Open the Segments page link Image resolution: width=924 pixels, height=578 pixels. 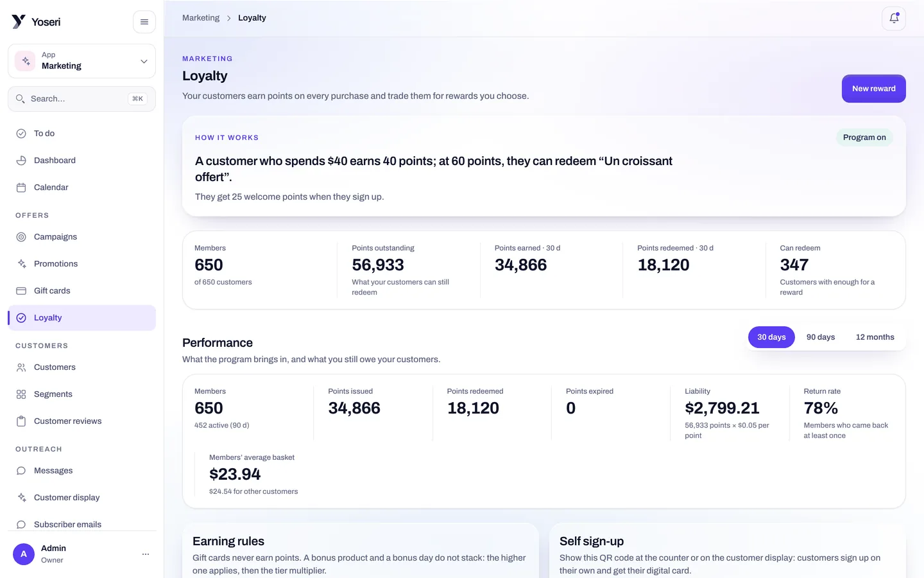point(81,394)
